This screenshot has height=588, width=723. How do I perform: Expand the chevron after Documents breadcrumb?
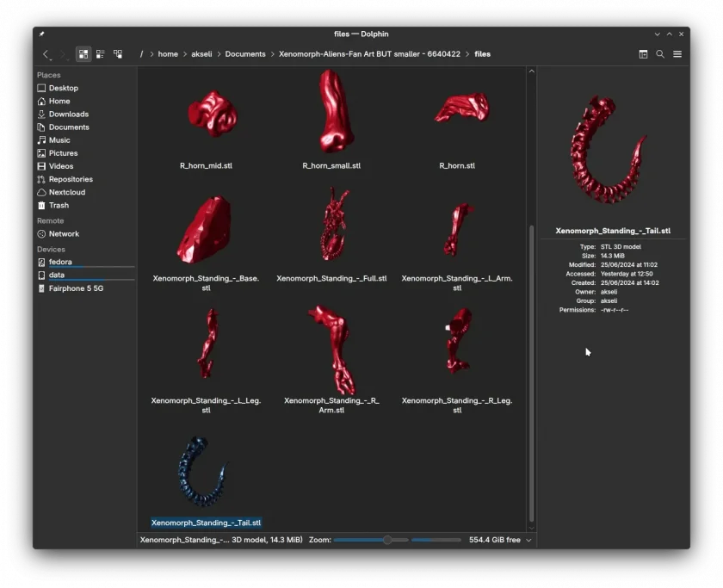(x=273, y=54)
